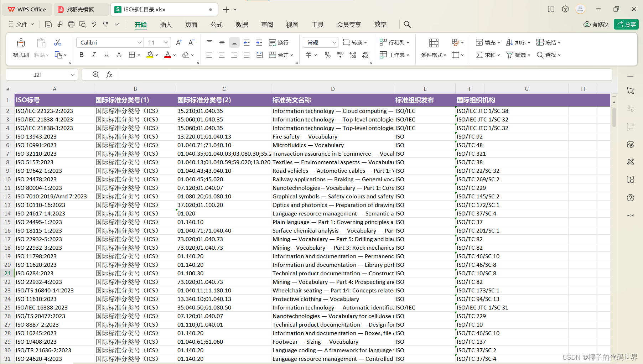643x364 pixels.
Task: Click the selection arrow tool in sidebar
Action: [x=631, y=91]
